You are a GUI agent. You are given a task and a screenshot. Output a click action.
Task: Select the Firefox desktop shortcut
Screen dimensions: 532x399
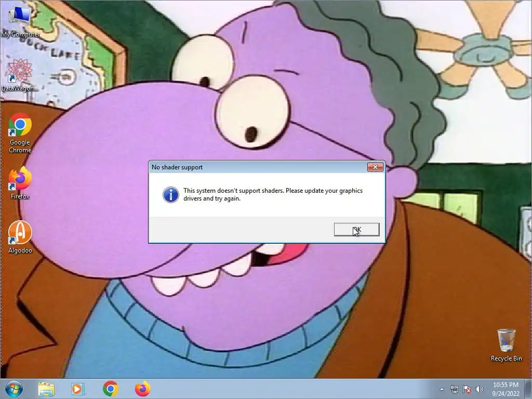20,183
